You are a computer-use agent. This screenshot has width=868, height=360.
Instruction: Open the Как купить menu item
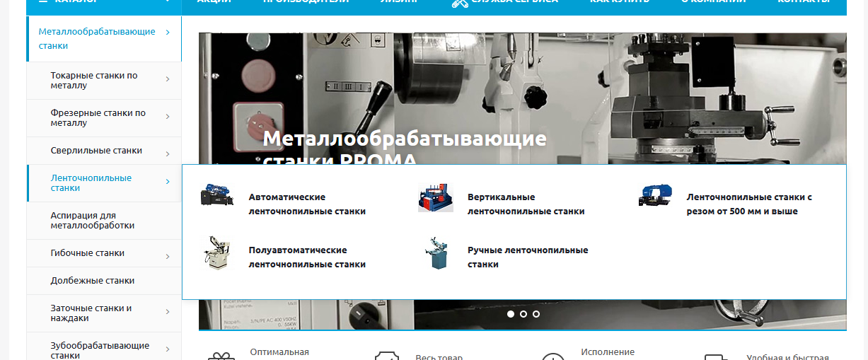click(x=620, y=2)
